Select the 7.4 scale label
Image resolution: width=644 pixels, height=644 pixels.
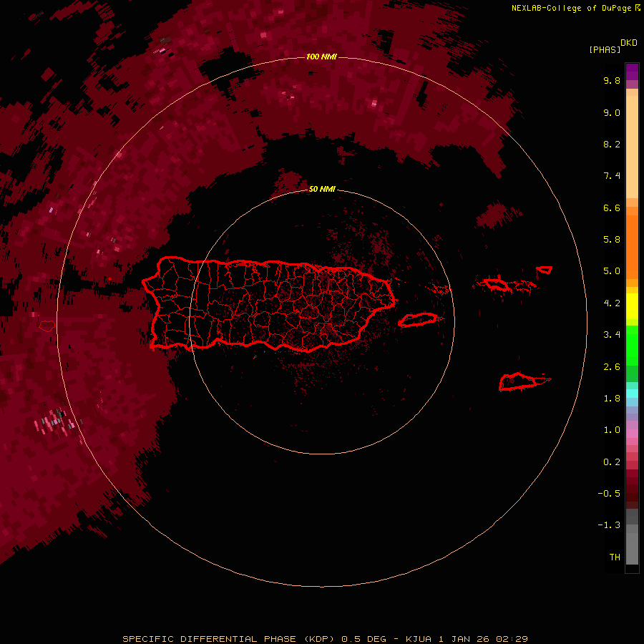point(612,176)
